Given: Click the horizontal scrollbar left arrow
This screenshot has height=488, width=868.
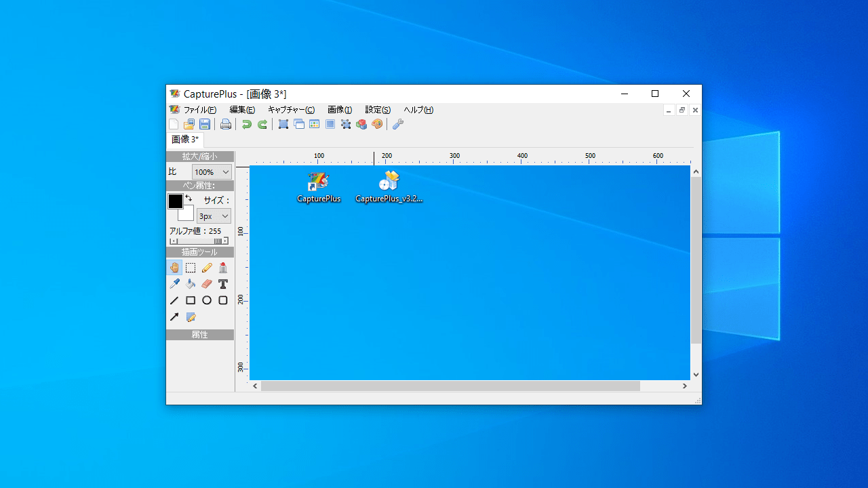Looking at the screenshot, I should point(256,386).
